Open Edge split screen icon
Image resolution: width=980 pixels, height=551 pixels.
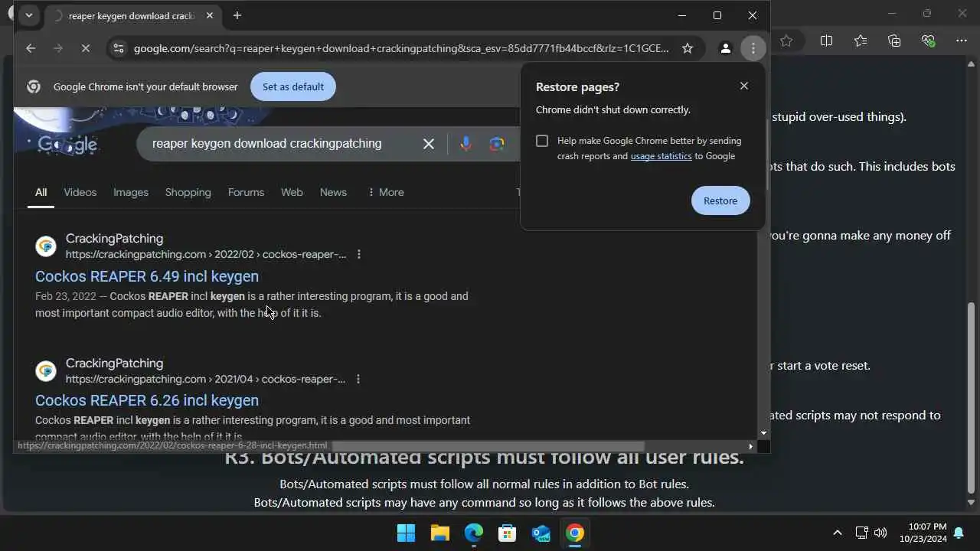826,41
